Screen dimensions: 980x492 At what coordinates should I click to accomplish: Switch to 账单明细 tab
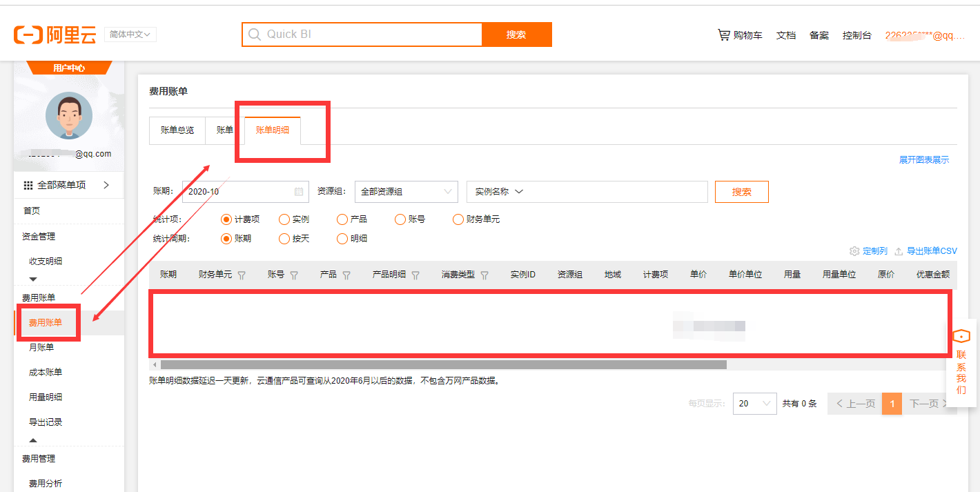coord(273,130)
